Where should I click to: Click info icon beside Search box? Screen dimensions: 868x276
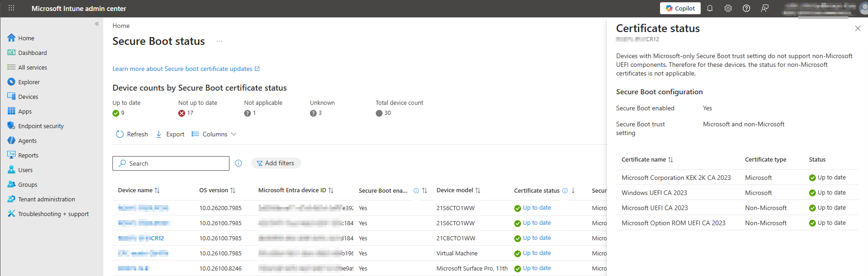tap(239, 163)
